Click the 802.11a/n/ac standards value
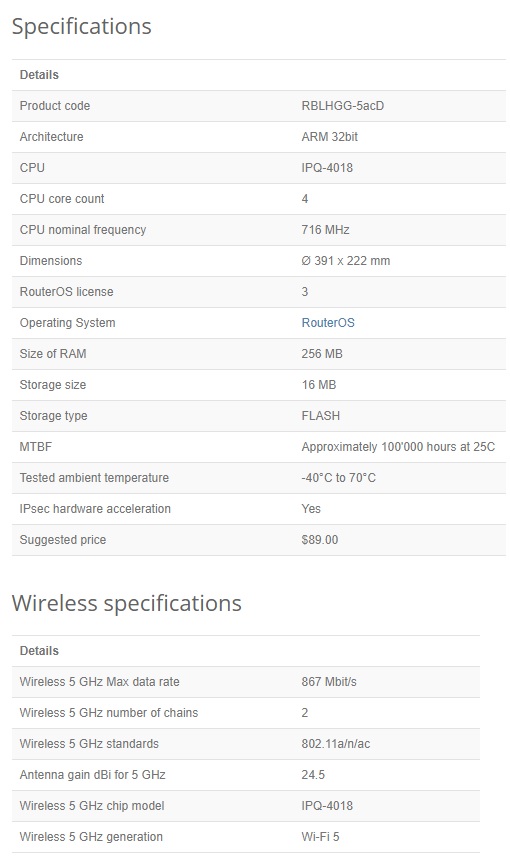510x856 pixels. coord(336,744)
